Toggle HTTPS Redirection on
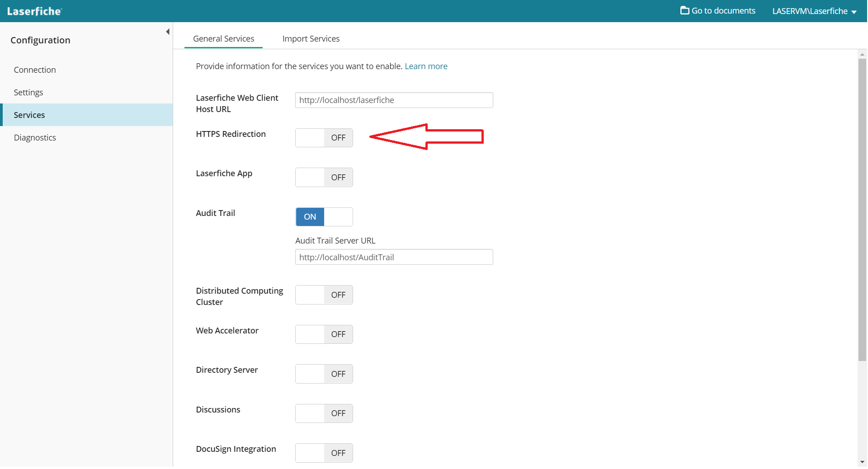 [x=324, y=138]
